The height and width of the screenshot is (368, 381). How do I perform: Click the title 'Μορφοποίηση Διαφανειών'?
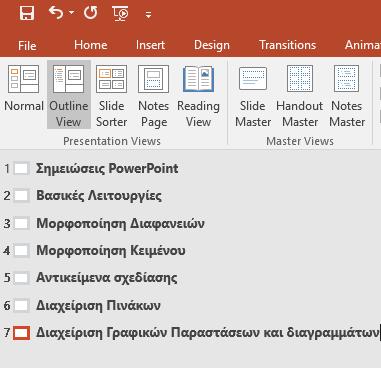(x=120, y=223)
